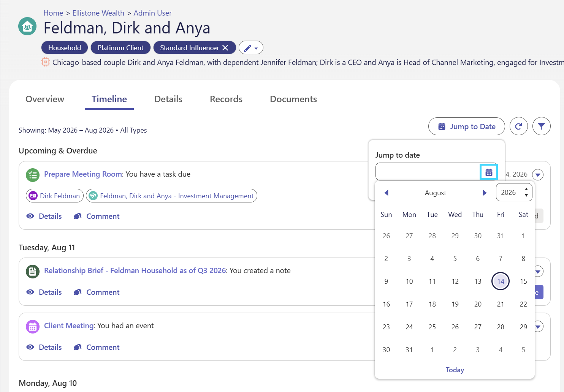Screen dimensions: 564x392
Task: View Details of the Relationship Brief note
Action: tap(44, 292)
